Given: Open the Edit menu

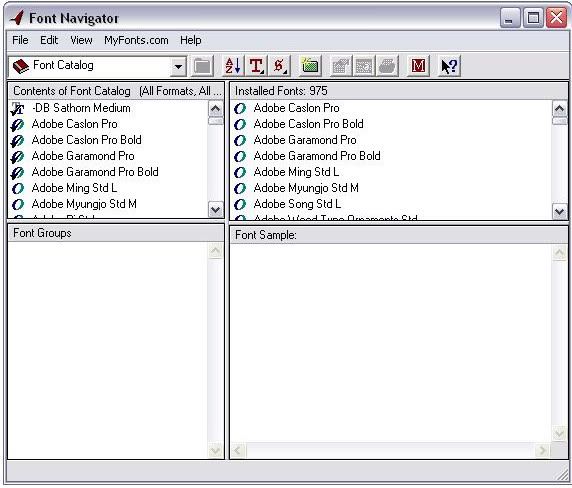Looking at the screenshot, I should click(x=49, y=40).
